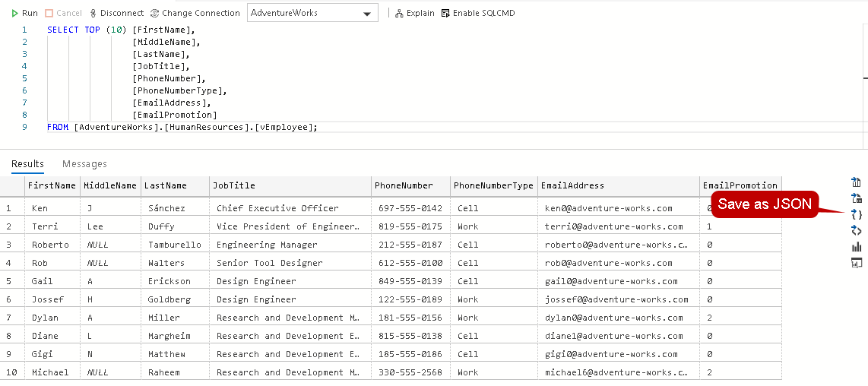
Task: Save query results as JSON
Action: coord(857,214)
